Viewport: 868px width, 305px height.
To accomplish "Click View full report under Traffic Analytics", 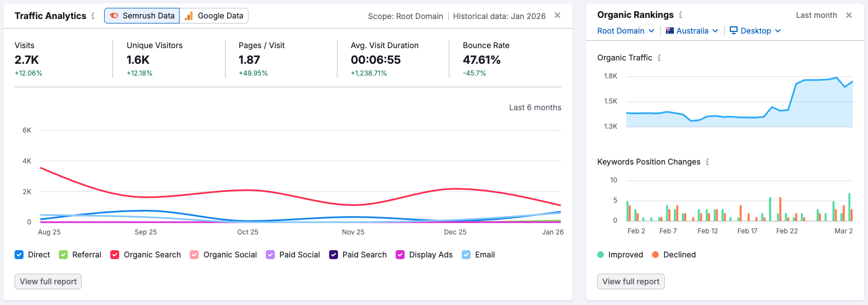I will click(x=48, y=281).
